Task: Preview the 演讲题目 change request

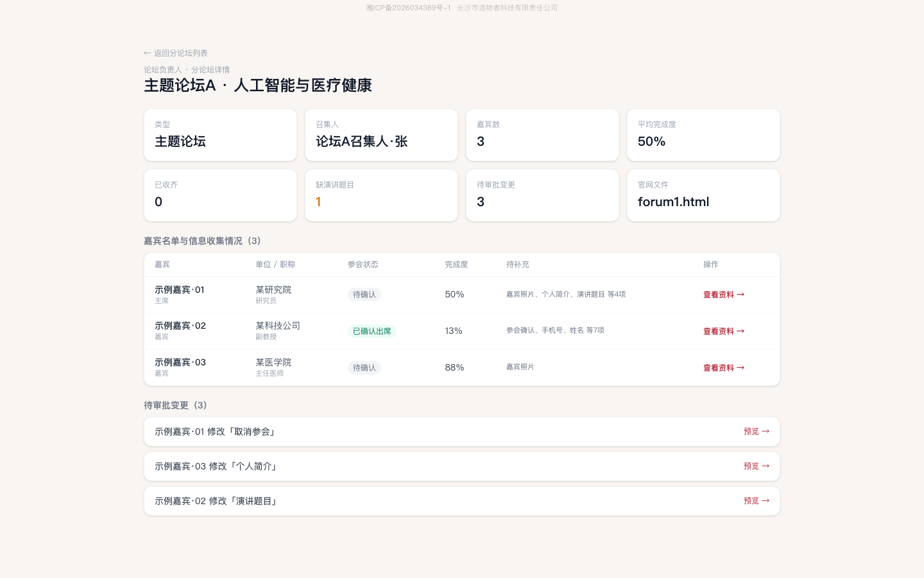Action: click(x=757, y=501)
